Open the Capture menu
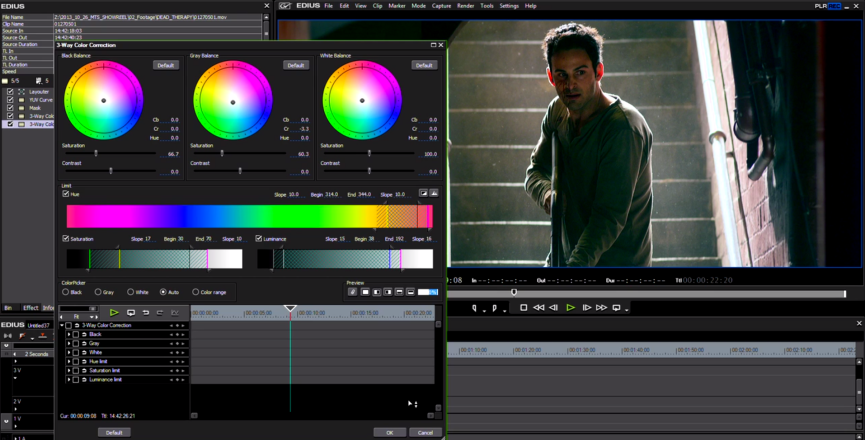 coord(441,6)
